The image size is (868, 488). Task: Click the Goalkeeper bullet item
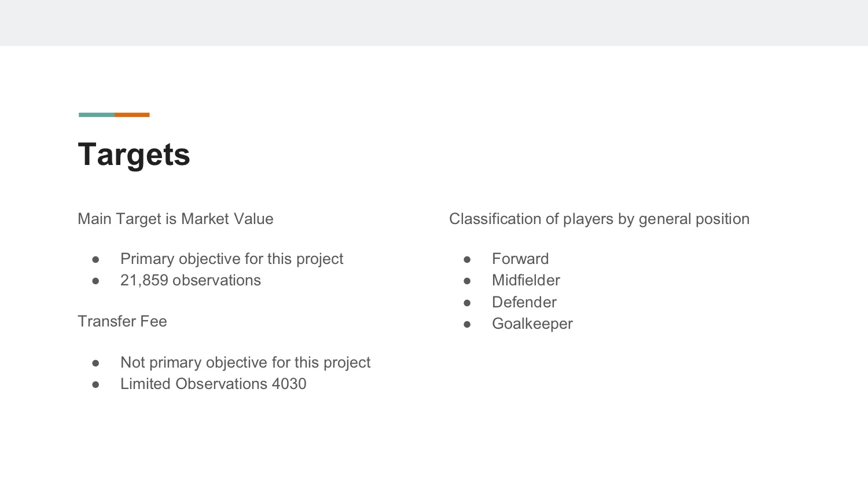coord(532,324)
